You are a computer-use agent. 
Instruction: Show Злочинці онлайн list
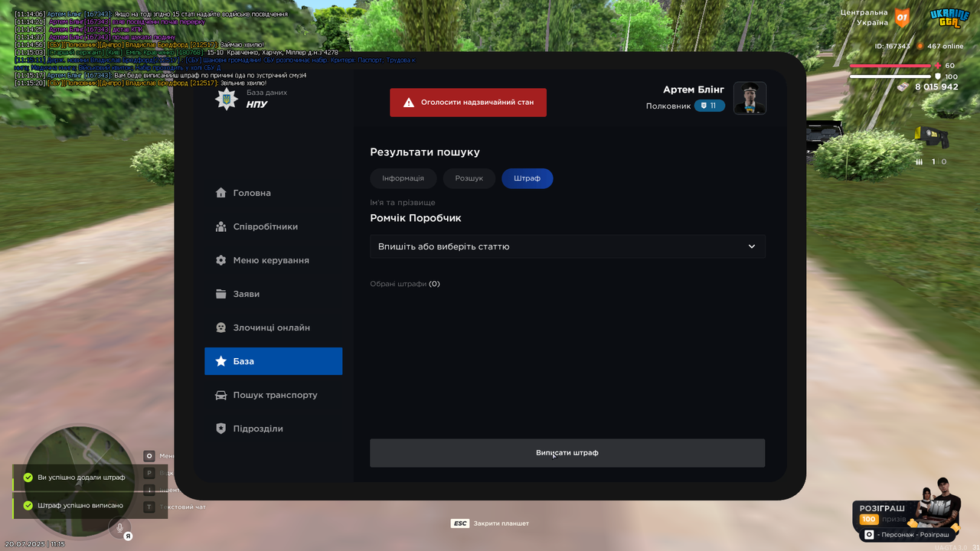273,328
